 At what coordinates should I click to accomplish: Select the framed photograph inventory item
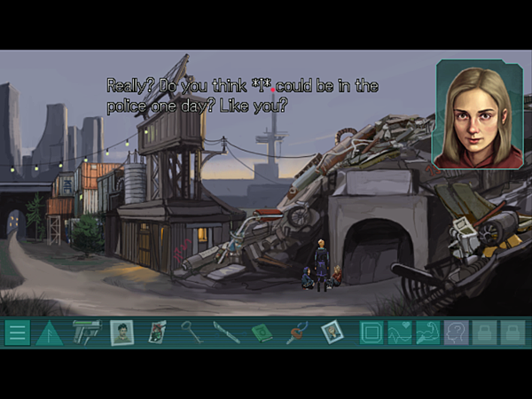(x=332, y=332)
